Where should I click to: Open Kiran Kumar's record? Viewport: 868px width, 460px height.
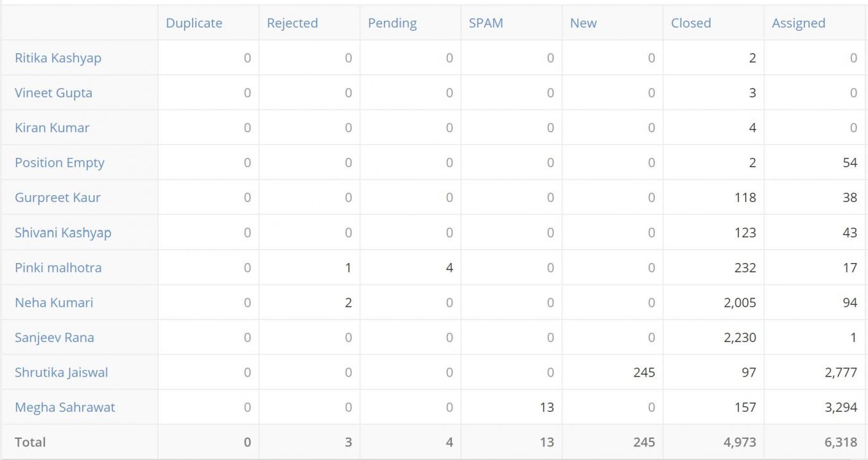52,128
